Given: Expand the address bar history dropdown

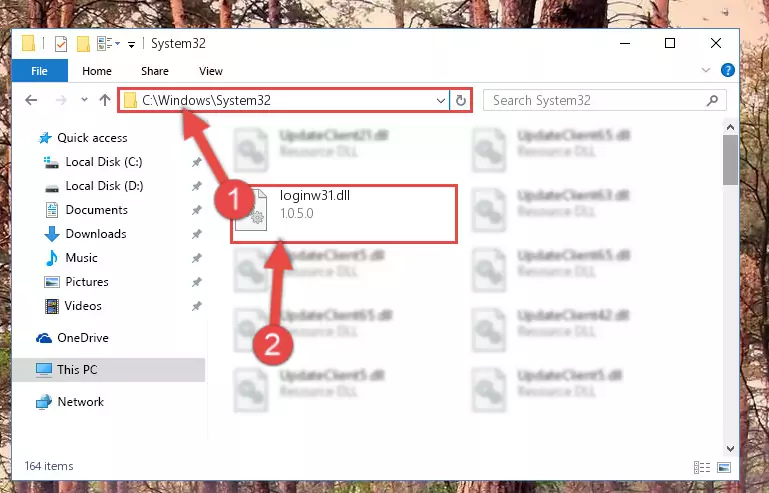Looking at the screenshot, I should [x=441, y=100].
